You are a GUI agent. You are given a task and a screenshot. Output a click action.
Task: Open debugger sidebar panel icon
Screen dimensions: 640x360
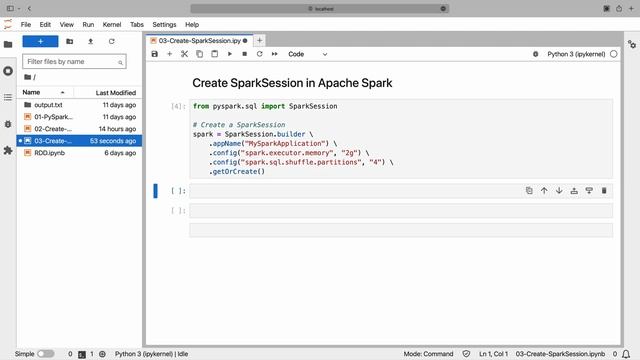[x=8, y=124]
